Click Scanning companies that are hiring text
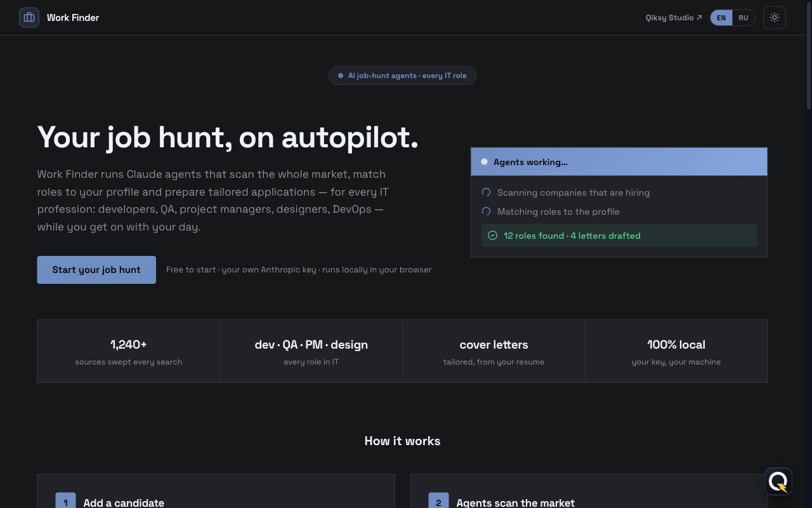The width and height of the screenshot is (812, 508). tap(573, 192)
